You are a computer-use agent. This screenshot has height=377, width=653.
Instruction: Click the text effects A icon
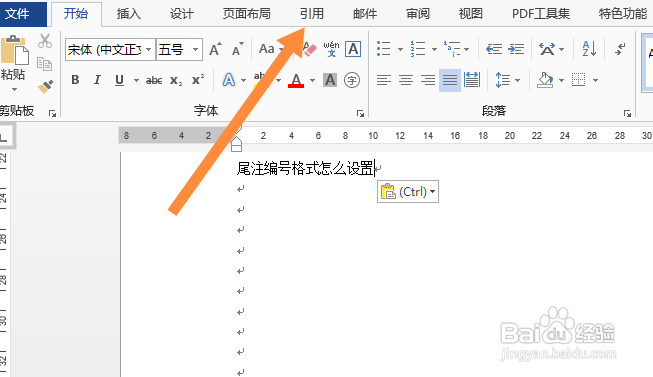click(229, 80)
